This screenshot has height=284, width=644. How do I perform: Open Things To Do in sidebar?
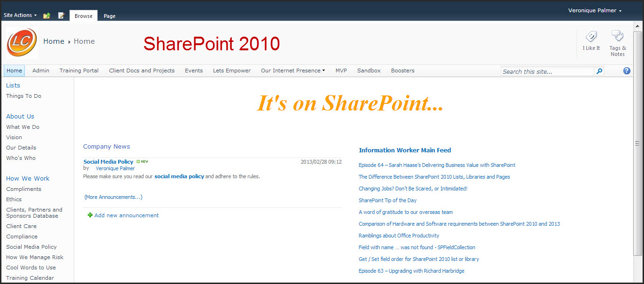[23, 96]
